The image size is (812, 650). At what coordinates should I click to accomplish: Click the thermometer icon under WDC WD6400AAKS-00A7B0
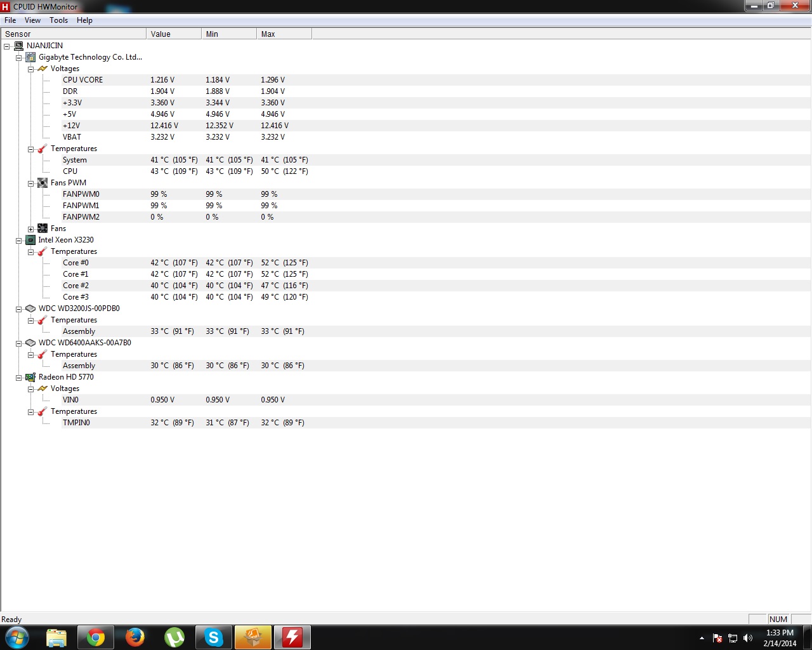pyautogui.click(x=43, y=354)
